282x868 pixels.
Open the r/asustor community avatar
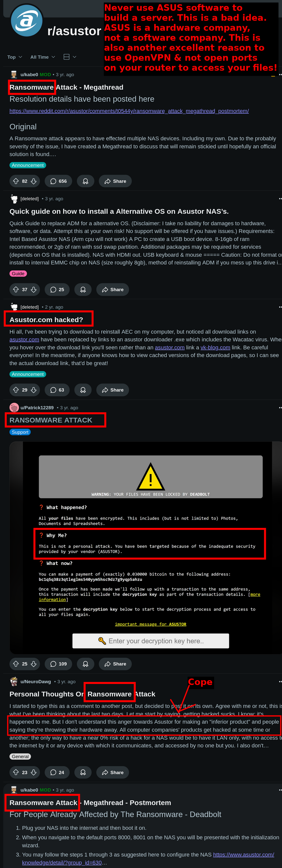pos(27,20)
